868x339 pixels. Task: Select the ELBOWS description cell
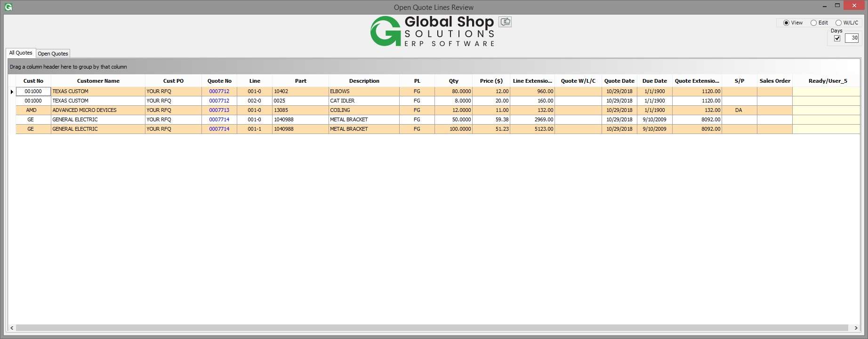[364, 91]
